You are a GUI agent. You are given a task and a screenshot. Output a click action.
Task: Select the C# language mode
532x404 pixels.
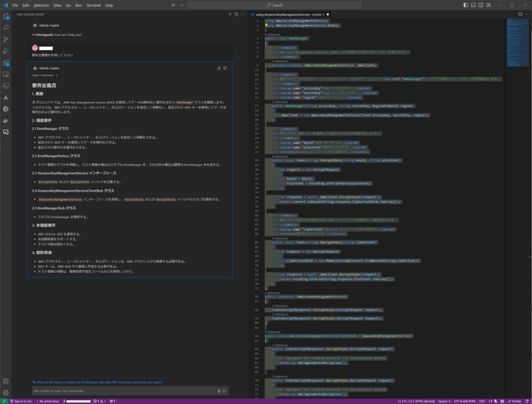[x=490, y=401]
